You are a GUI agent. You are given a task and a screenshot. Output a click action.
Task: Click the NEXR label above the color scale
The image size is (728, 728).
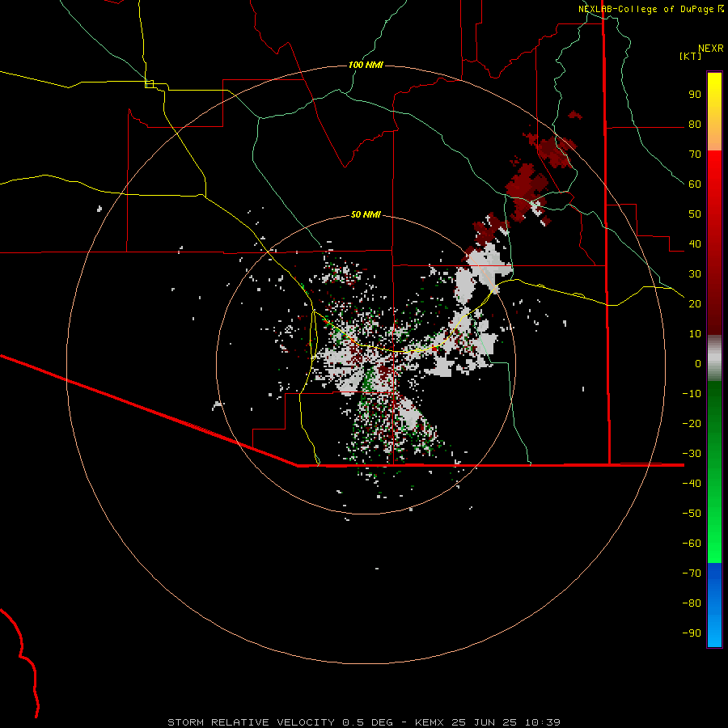coord(711,49)
